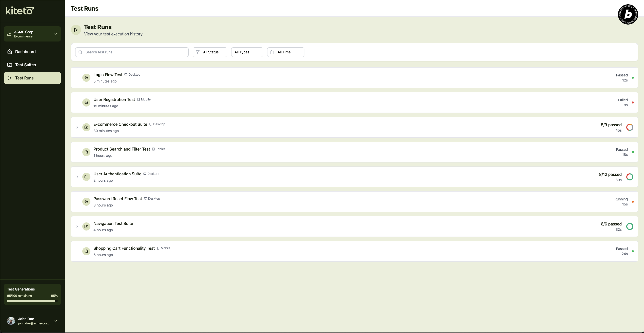The height and width of the screenshot is (333, 644).
Task: Click the Navigation Test Suite green ring
Action: [x=630, y=226]
